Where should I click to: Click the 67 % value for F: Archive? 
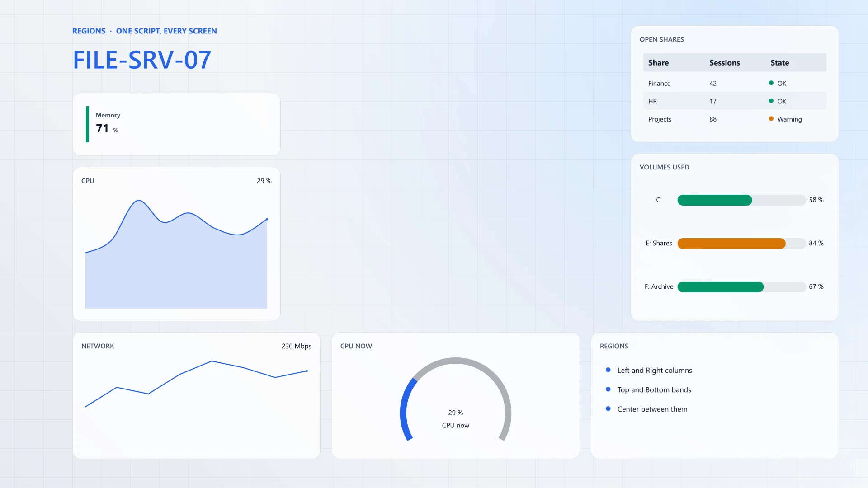coord(816,286)
